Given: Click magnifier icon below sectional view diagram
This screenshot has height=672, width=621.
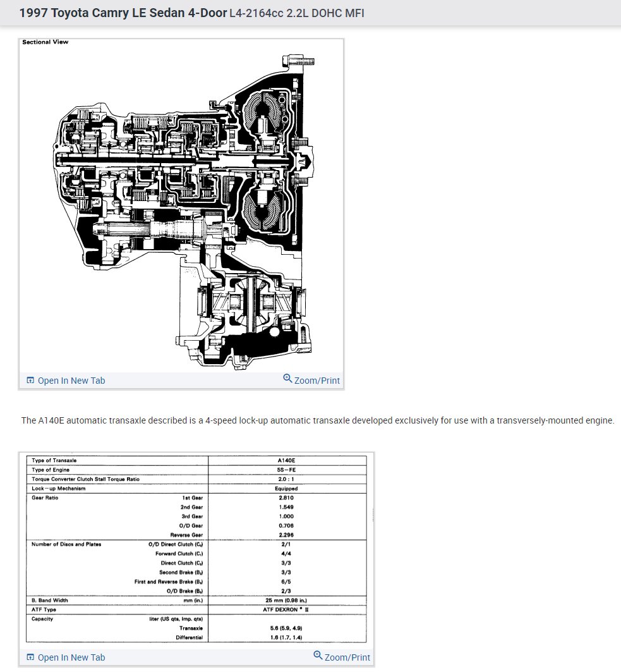Looking at the screenshot, I should click(x=288, y=379).
